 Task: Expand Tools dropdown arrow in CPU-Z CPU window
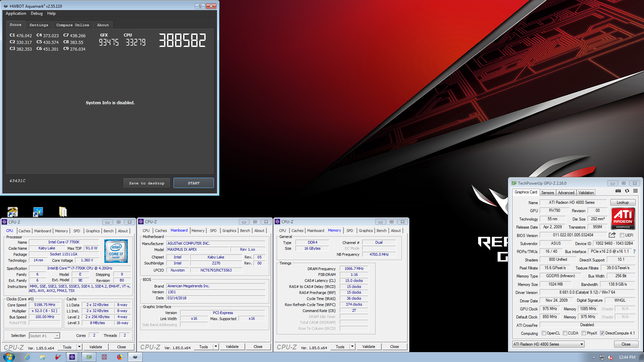[x=79, y=347]
